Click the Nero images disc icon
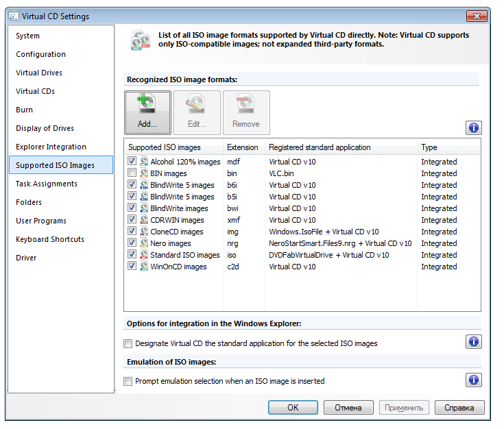The height and width of the screenshot is (429, 504). 144,243
